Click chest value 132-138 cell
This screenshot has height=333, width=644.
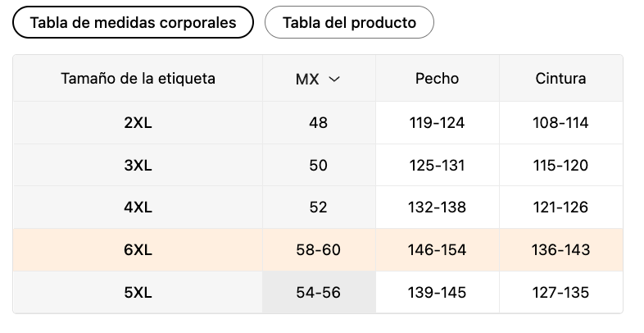437,208
